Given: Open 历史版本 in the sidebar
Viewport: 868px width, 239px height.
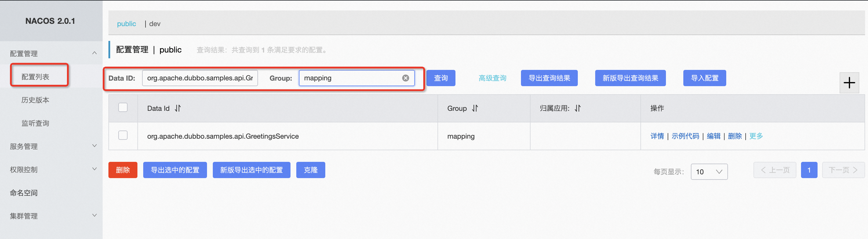Looking at the screenshot, I should [35, 100].
